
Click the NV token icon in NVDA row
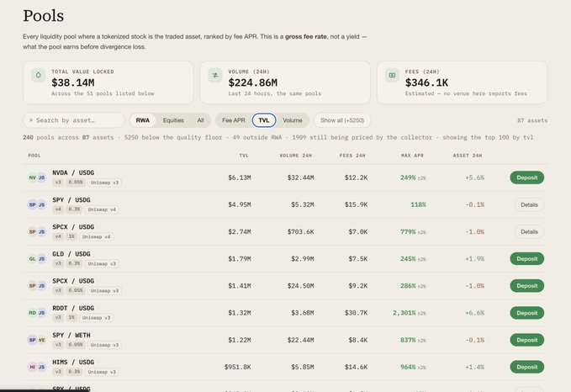[x=33, y=177]
